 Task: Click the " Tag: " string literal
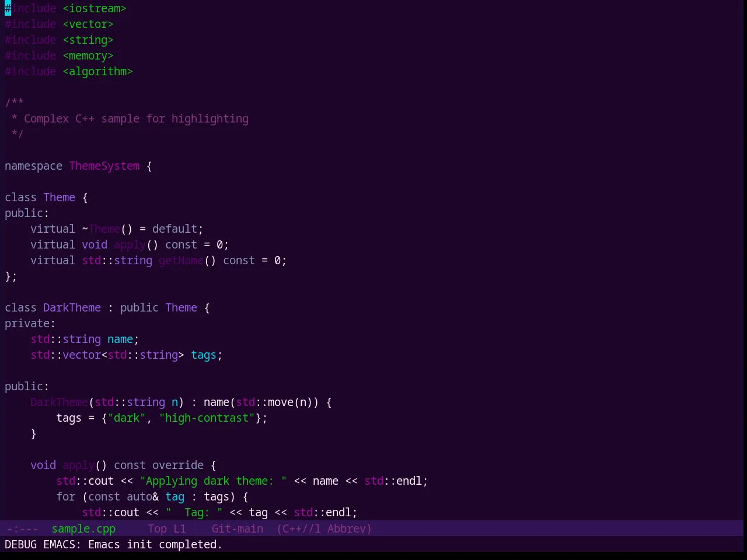click(x=194, y=512)
